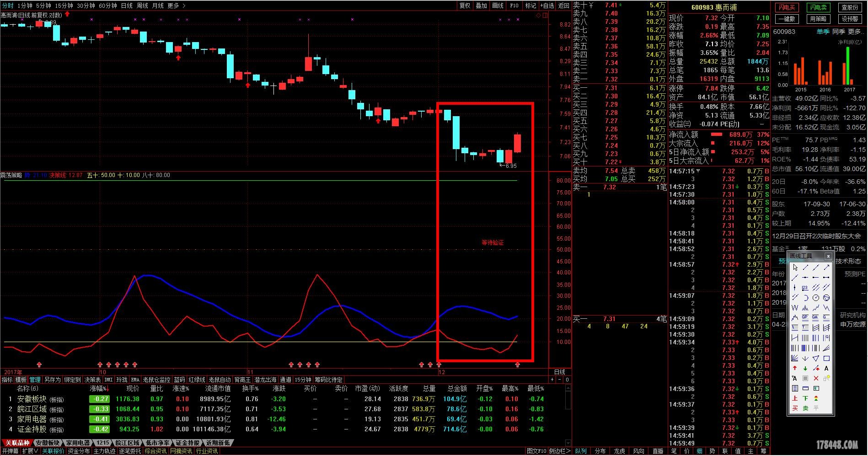Select the GA golden line tool
This screenshot has width=868, height=456.
tap(816, 317)
